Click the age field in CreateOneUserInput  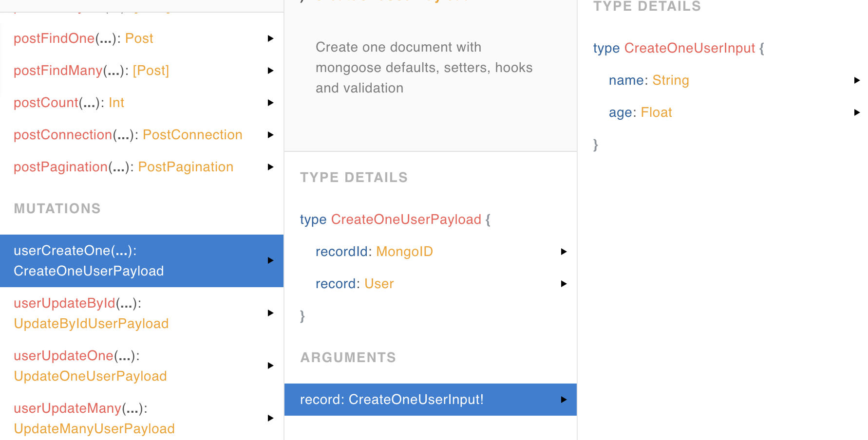point(621,112)
